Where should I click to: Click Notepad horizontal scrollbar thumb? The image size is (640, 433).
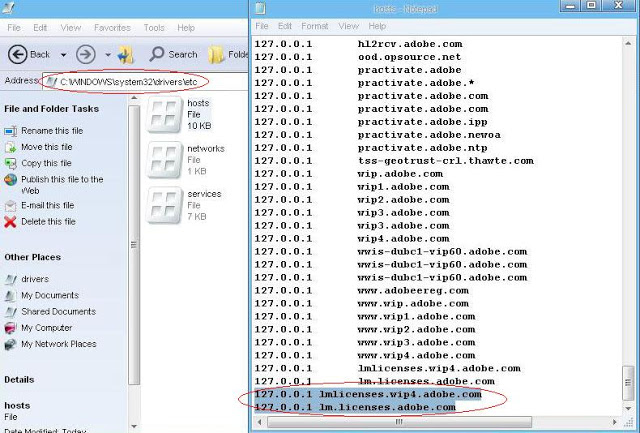pyautogui.click(x=399, y=422)
